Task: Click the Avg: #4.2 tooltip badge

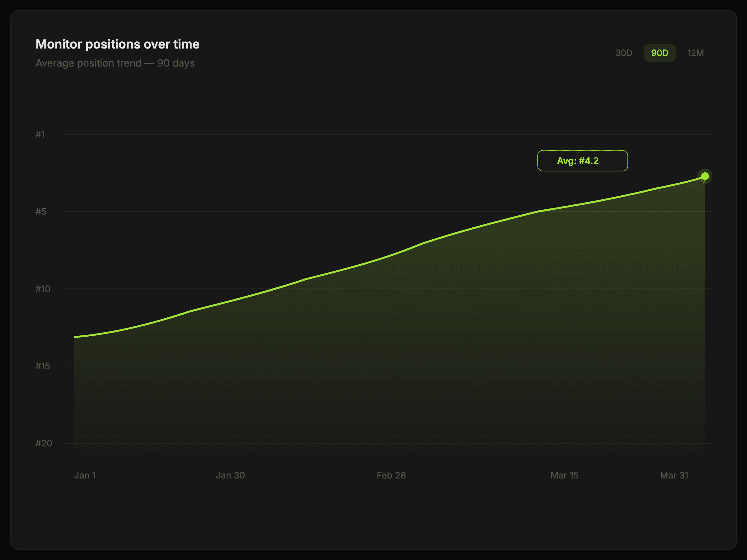Action: [582, 161]
